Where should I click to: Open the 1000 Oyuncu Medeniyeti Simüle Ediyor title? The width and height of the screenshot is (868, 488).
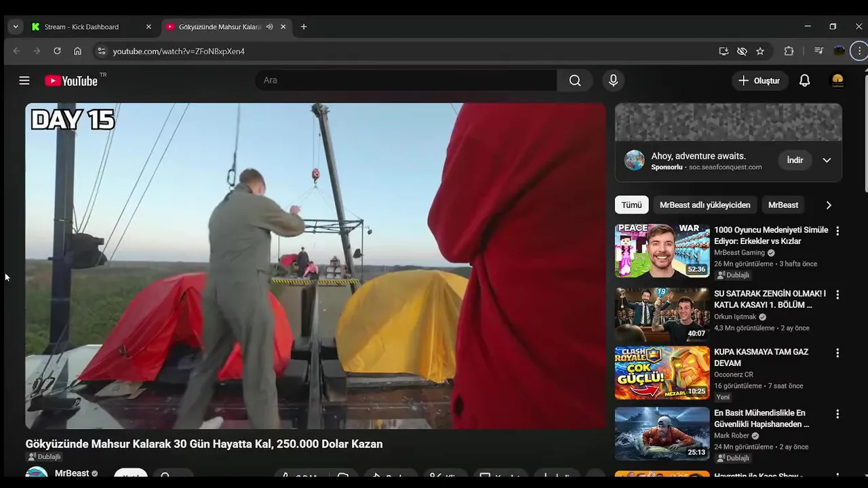click(x=771, y=235)
